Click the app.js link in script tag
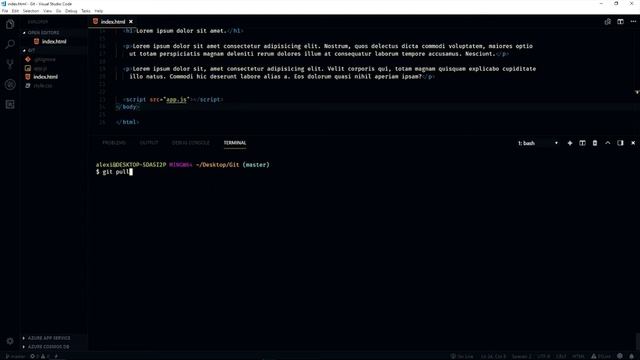 [176, 100]
